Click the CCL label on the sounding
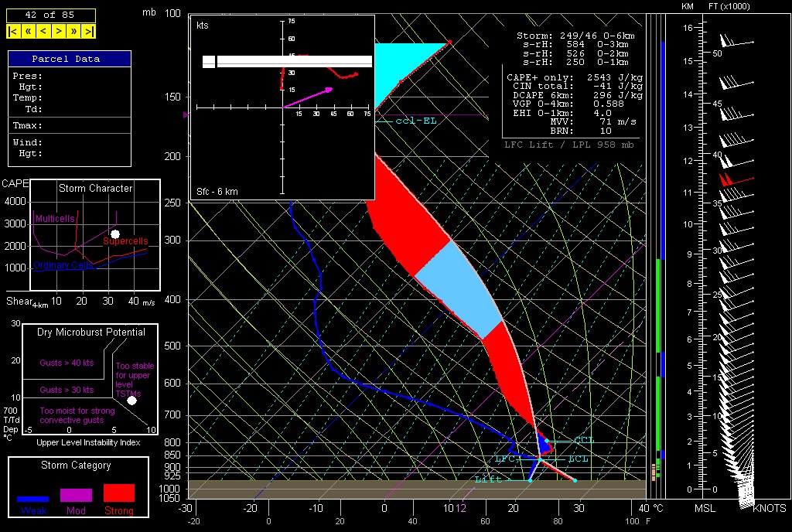This screenshot has width=792, height=532. click(584, 440)
